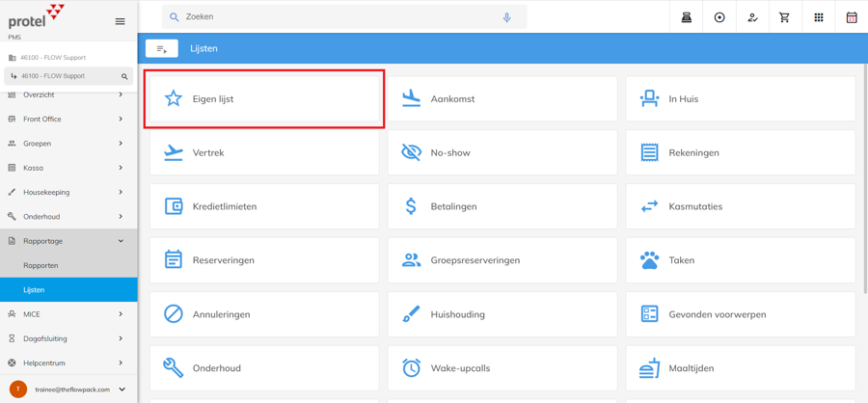The width and height of the screenshot is (868, 403).
Task: Open the Eigen lijst tile
Action: pyautogui.click(x=264, y=98)
